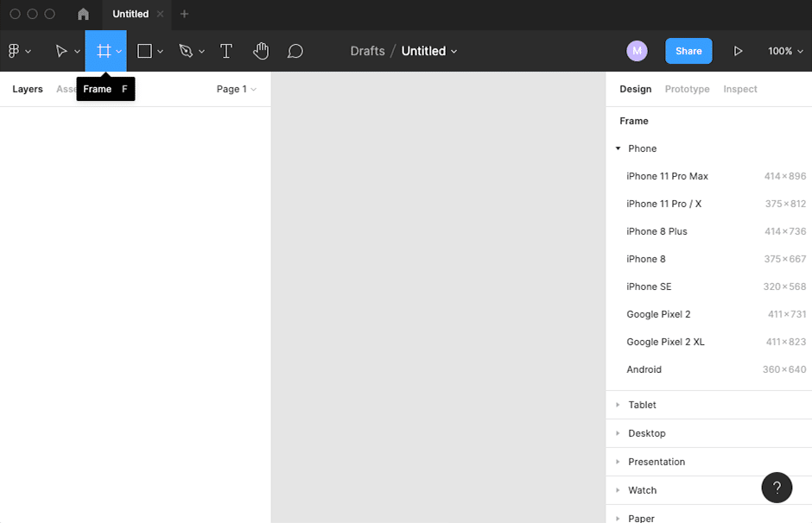This screenshot has height=523, width=812.
Task: Select the Comment tool
Action: (295, 51)
